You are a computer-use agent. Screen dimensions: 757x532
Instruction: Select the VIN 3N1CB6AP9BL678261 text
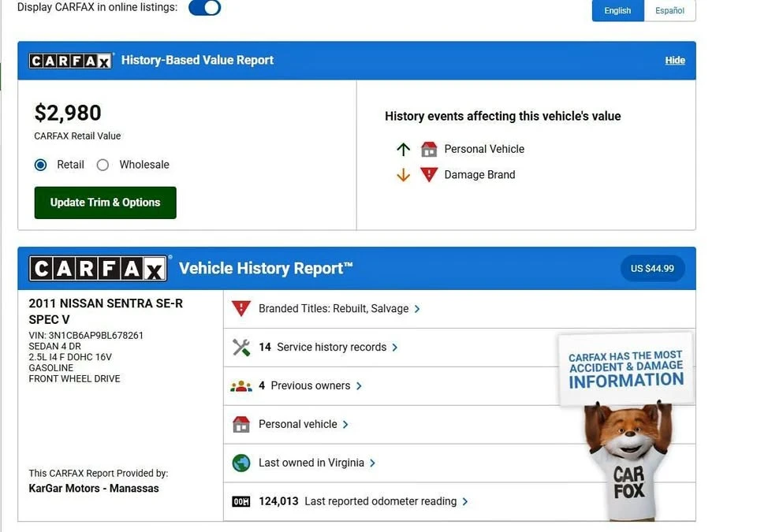click(x=86, y=336)
